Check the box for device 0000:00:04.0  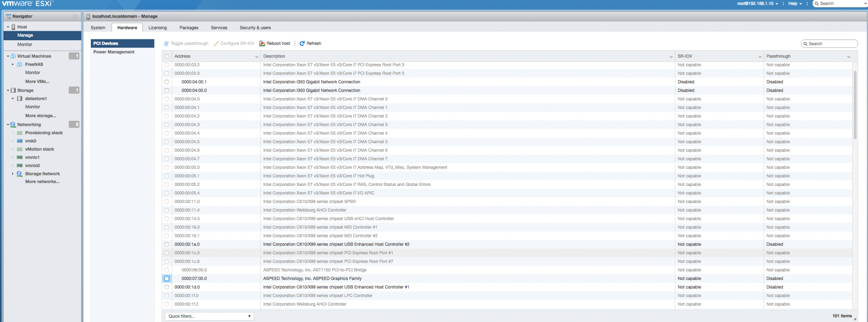click(167, 99)
